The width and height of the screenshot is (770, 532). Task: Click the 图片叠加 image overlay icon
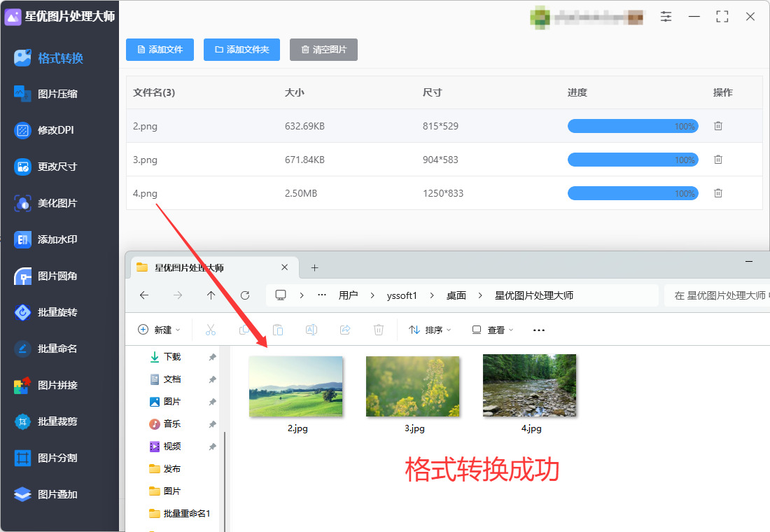tap(22, 494)
